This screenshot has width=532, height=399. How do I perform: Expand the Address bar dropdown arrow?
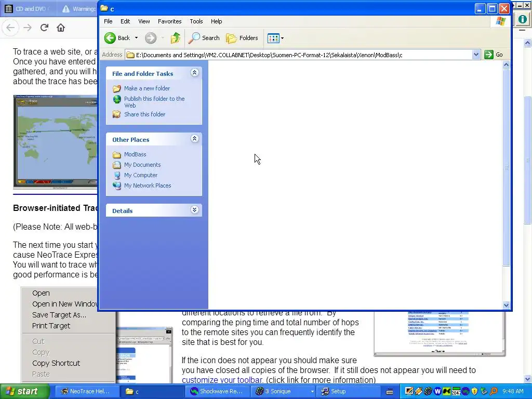pyautogui.click(x=476, y=55)
